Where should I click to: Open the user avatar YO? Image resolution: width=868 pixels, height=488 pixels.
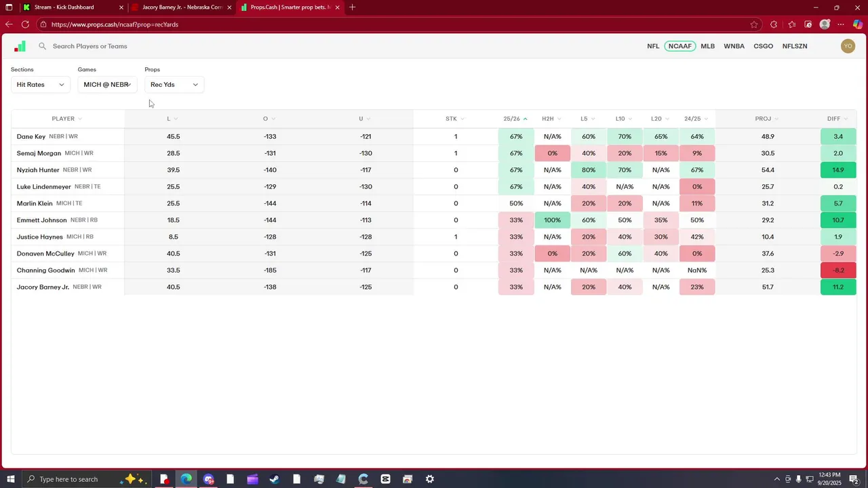pyautogui.click(x=848, y=46)
